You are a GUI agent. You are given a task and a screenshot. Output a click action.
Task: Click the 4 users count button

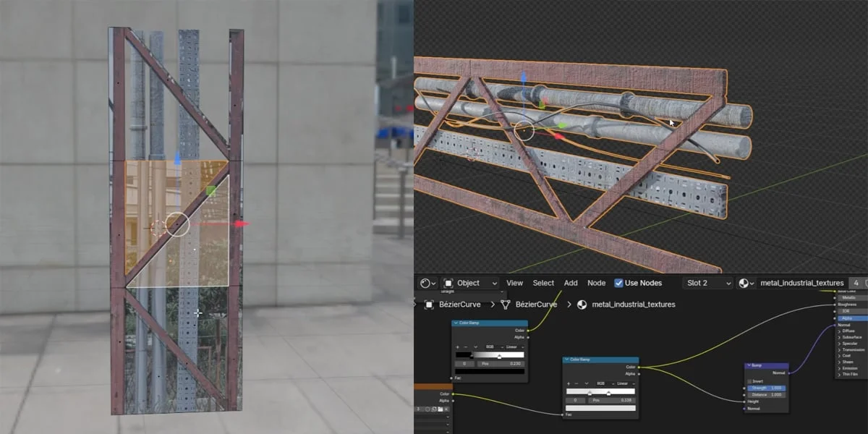[856, 283]
